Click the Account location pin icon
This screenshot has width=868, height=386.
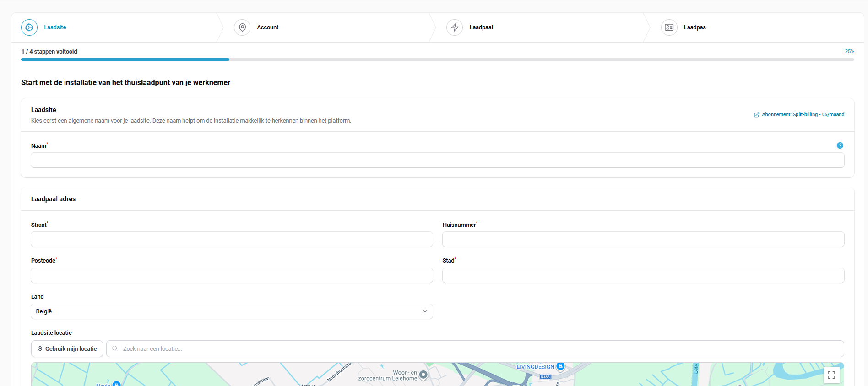[242, 27]
